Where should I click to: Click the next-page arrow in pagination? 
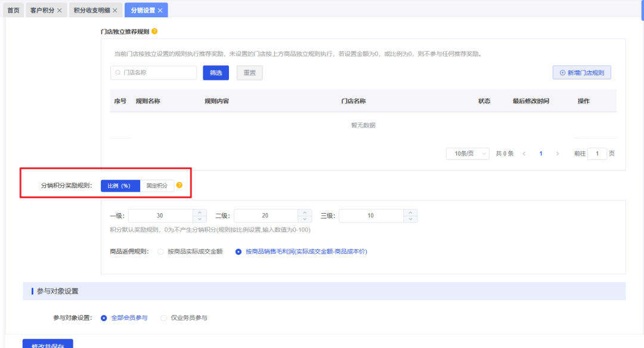click(558, 153)
